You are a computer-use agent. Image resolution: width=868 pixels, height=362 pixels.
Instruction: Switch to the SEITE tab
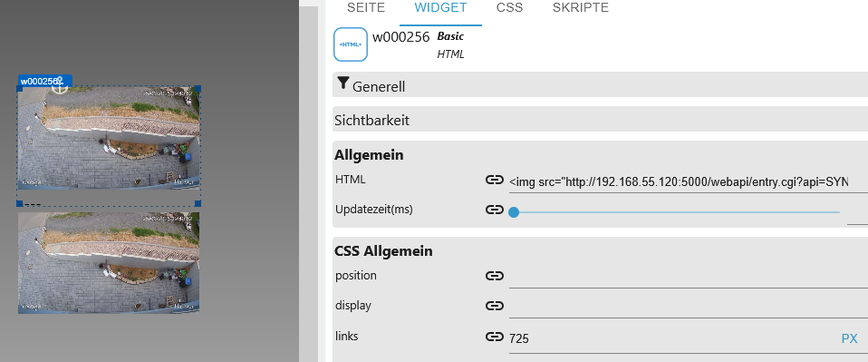[x=365, y=8]
